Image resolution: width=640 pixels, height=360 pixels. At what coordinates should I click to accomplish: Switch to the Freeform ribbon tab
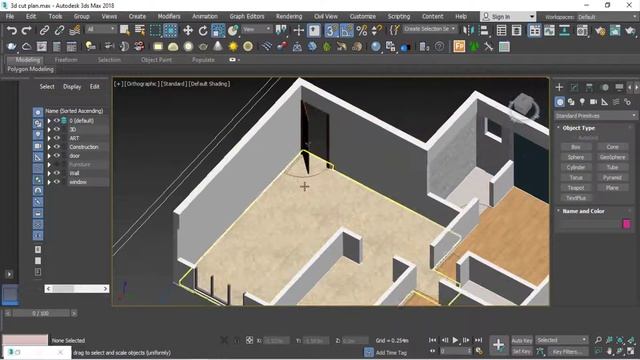coord(66,60)
